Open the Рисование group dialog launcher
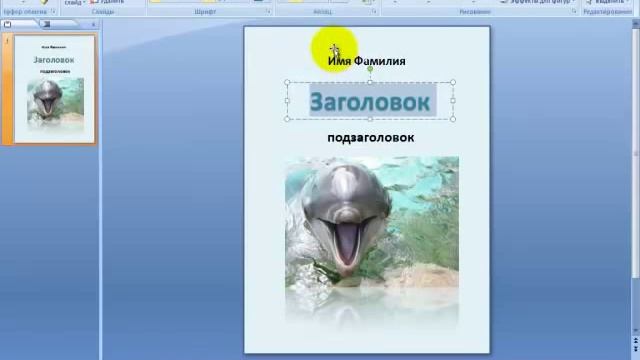 (574, 11)
